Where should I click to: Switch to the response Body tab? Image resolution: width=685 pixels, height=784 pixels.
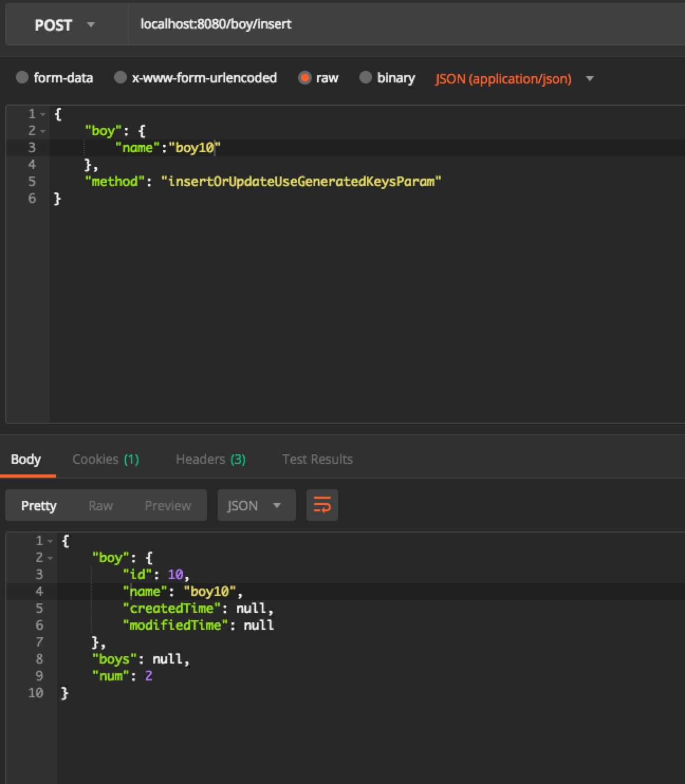point(26,459)
